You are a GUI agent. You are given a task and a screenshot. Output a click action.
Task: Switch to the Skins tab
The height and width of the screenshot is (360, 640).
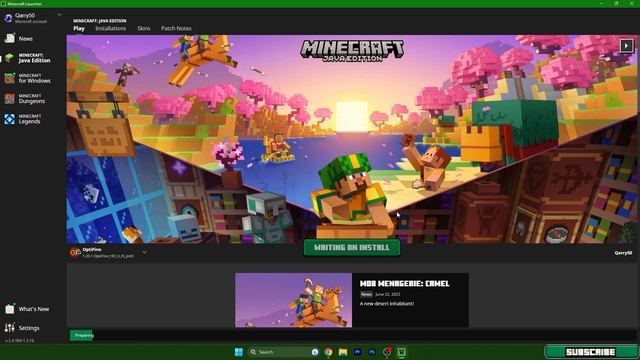click(144, 29)
